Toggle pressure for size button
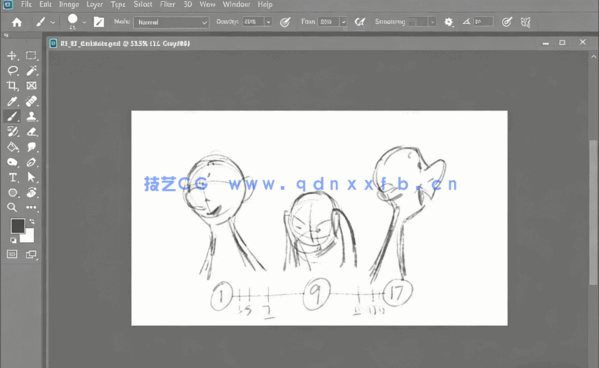Image resolution: width=599 pixels, height=368 pixels. click(x=507, y=22)
